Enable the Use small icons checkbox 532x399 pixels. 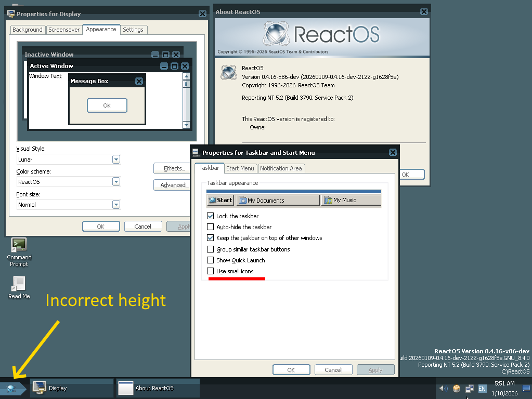(x=211, y=271)
